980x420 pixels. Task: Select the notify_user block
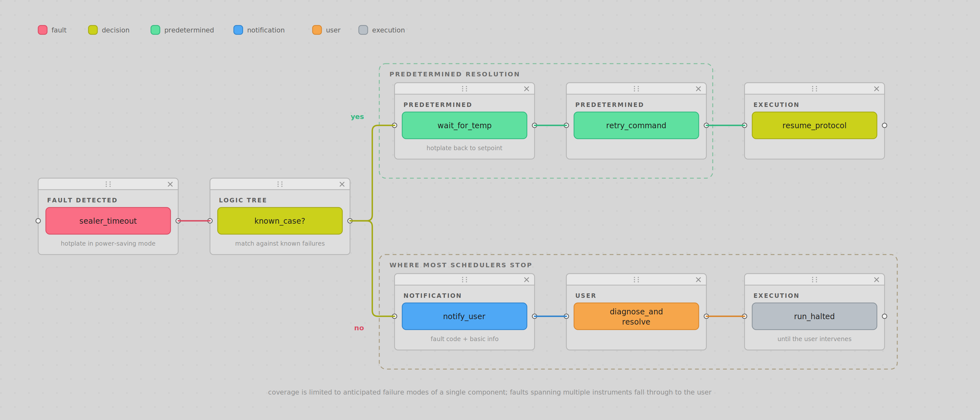point(465,316)
